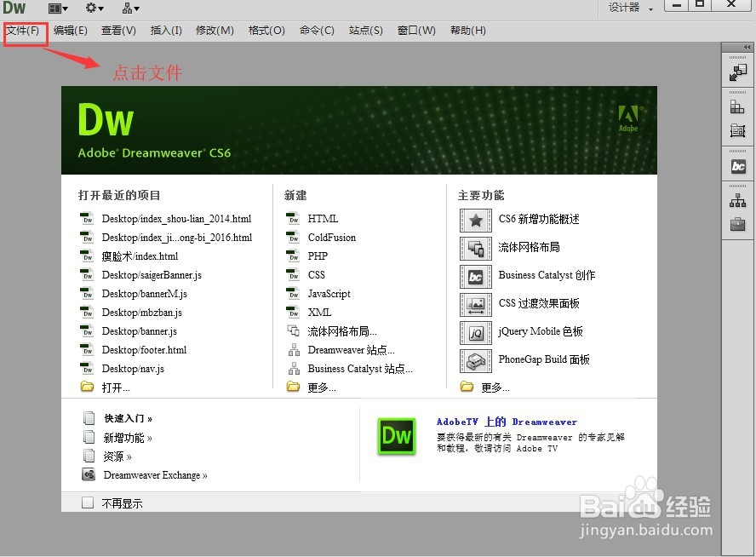Open the 设计器 workspace switcher
This screenshot has width=756, height=557.
(x=631, y=8)
